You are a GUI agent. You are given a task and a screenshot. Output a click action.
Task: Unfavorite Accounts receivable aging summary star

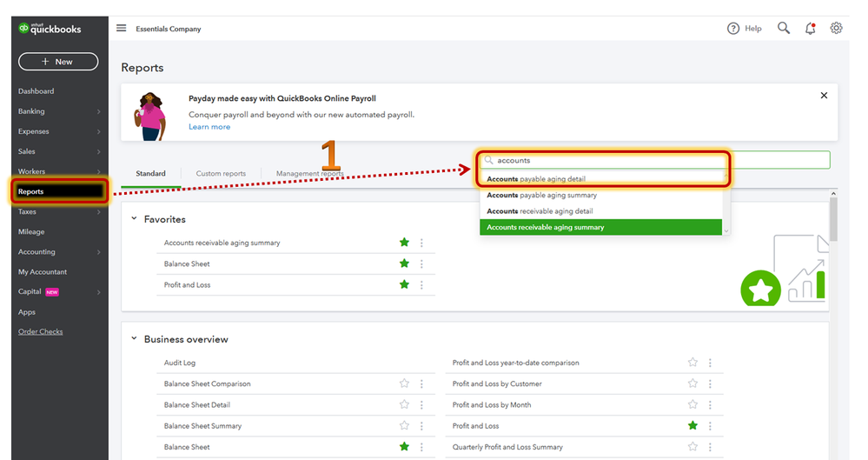(x=404, y=243)
